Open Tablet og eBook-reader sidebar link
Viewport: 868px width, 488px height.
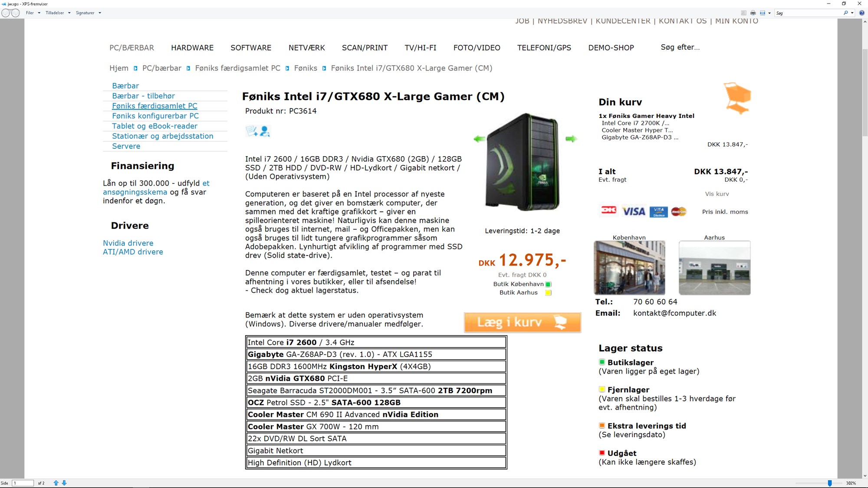[155, 126]
